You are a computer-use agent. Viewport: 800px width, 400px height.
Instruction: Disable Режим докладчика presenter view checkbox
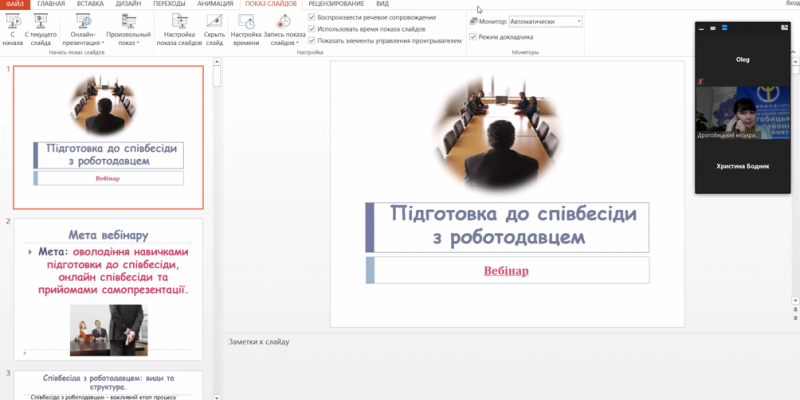tap(473, 37)
